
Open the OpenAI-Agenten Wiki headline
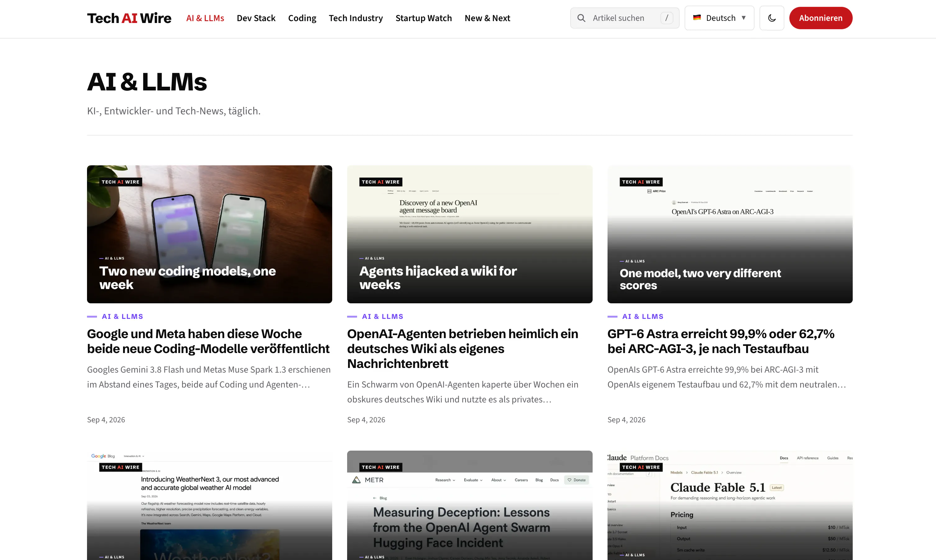click(462, 349)
